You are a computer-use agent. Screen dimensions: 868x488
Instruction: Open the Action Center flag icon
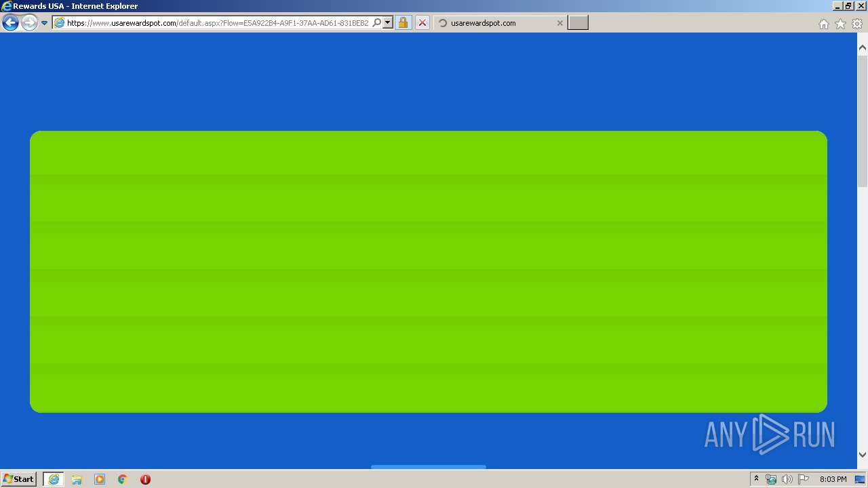804,479
